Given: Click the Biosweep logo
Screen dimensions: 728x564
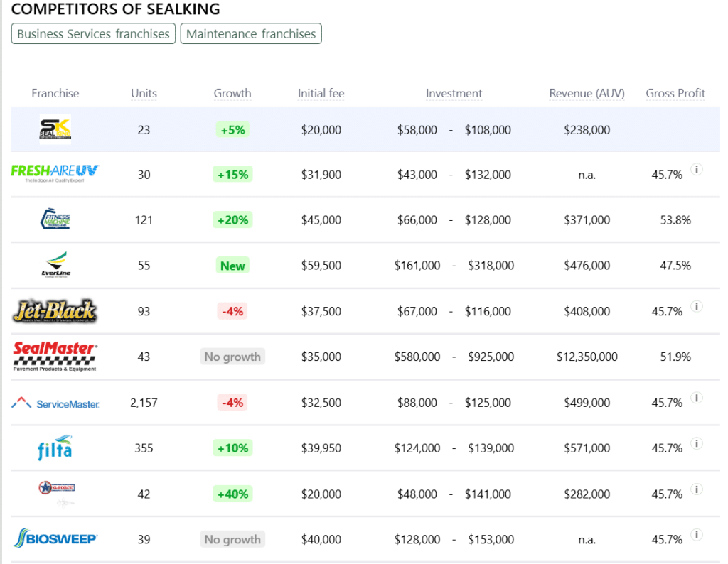Looking at the screenshot, I should tap(55, 538).
